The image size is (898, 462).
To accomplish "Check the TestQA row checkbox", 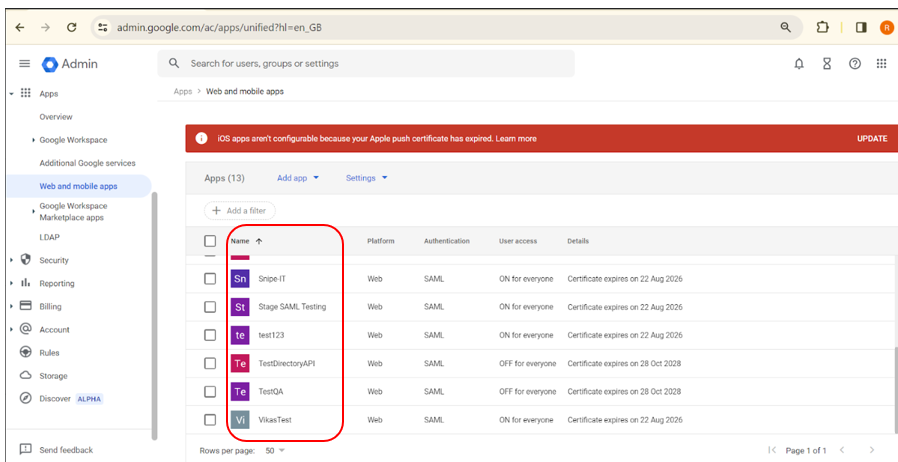I will pyautogui.click(x=210, y=392).
